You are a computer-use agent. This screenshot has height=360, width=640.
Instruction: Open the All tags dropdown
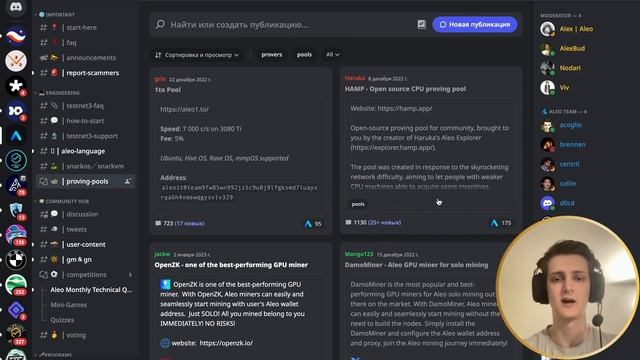point(332,54)
